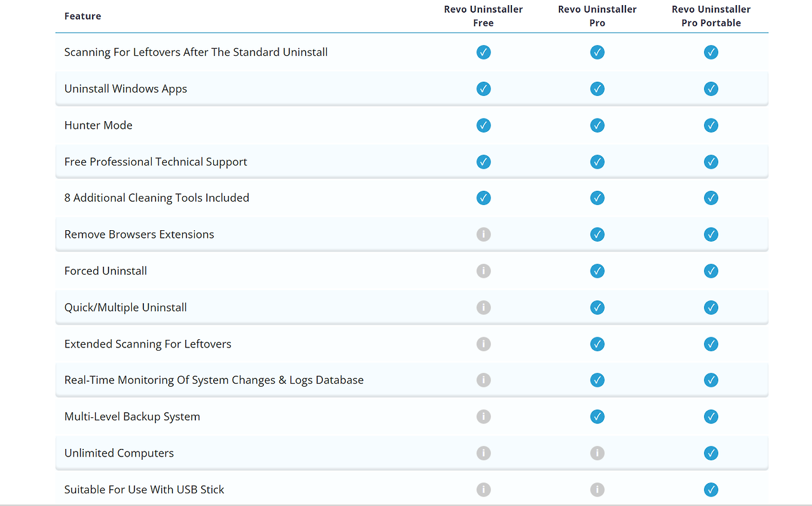Image resolution: width=812 pixels, height=506 pixels.
Task: Click the Revo Uninstaller Pro column header
Action: tap(597, 16)
